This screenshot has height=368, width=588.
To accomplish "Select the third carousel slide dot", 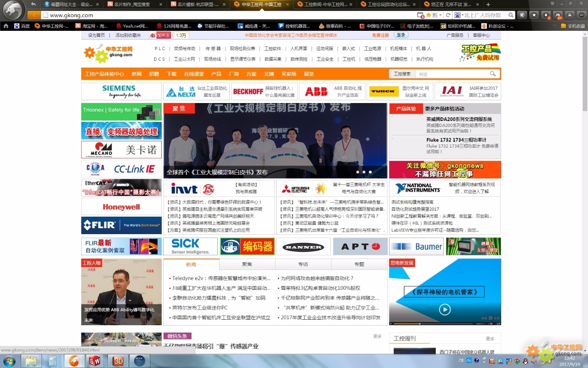I will tap(370, 172).
